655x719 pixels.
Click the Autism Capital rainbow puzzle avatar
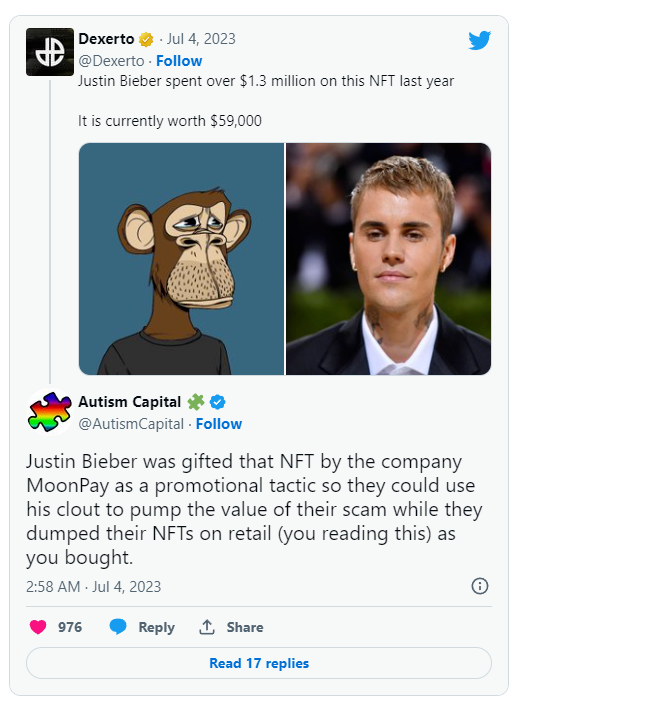50,412
